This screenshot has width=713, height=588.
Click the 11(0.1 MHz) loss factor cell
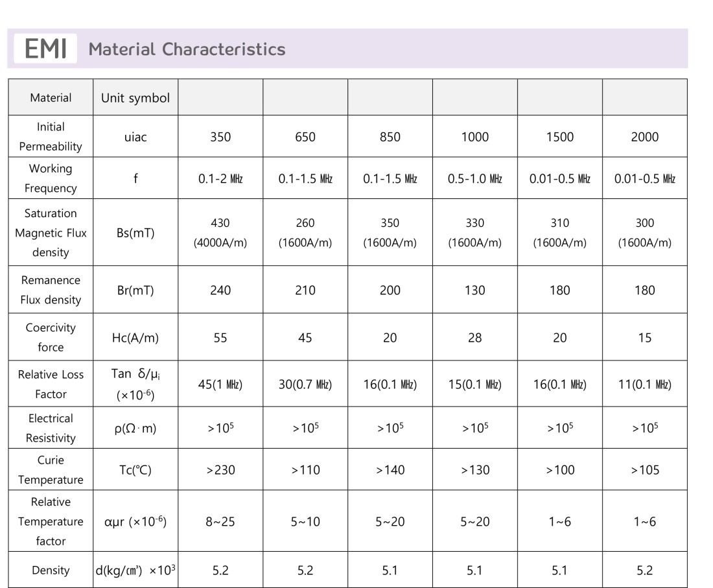pyautogui.click(x=645, y=384)
